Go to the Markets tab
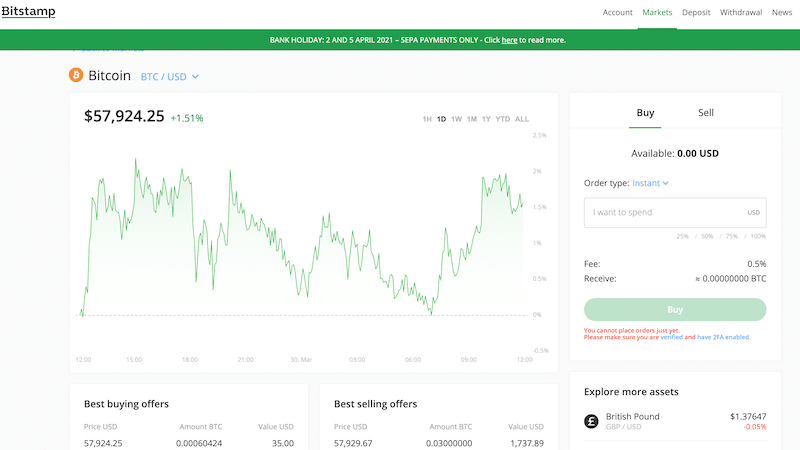This screenshot has height=450, width=800. coord(657,12)
